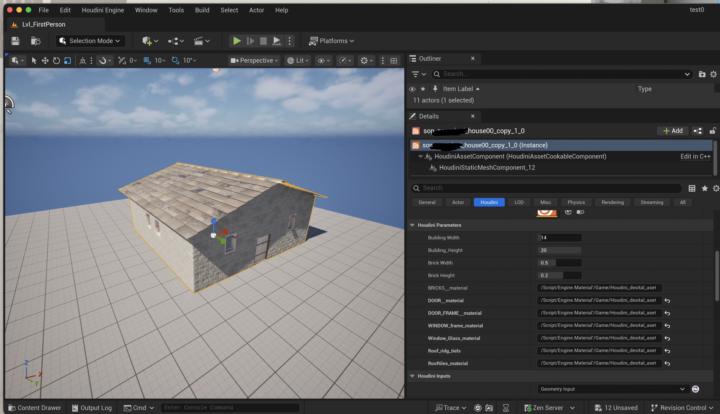The image size is (720, 414).
Task: Show only favorites star in Details
Action: [704, 188]
